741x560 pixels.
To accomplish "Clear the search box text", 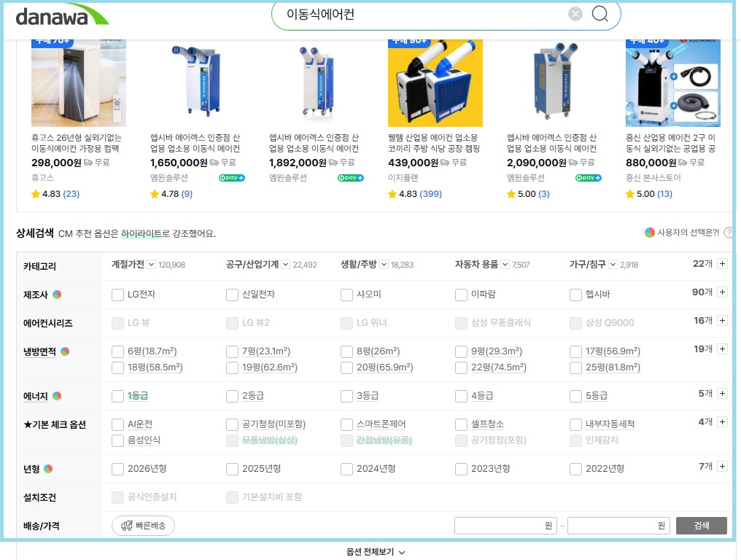I will pyautogui.click(x=575, y=14).
